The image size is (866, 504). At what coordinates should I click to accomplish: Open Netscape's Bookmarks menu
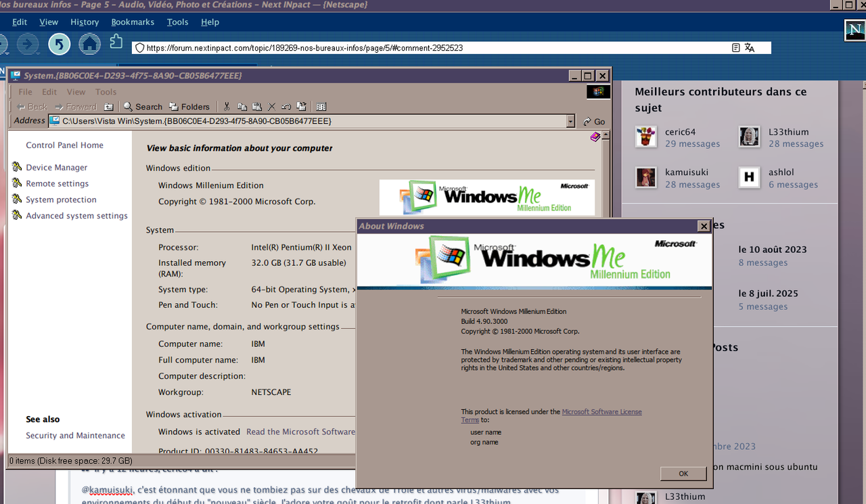pyautogui.click(x=133, y=22)
